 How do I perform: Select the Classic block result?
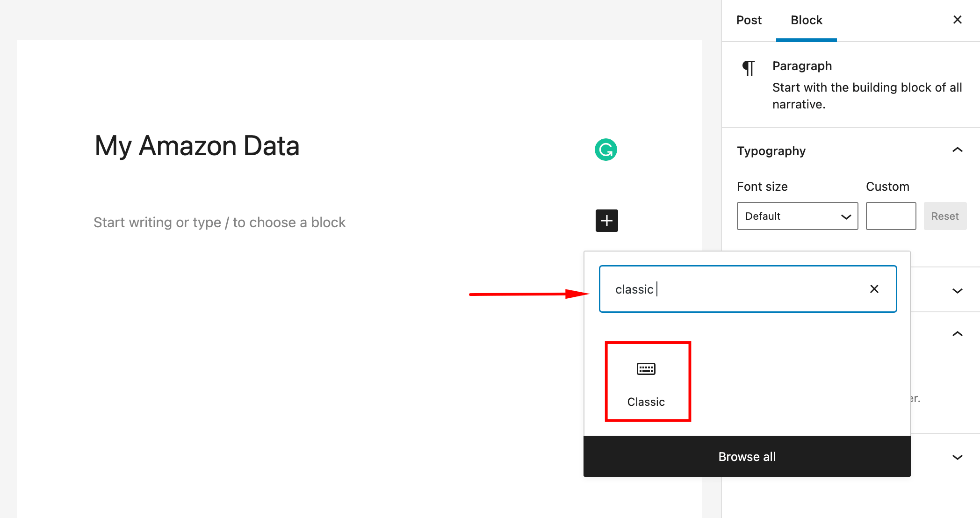(x=646, y=381)
